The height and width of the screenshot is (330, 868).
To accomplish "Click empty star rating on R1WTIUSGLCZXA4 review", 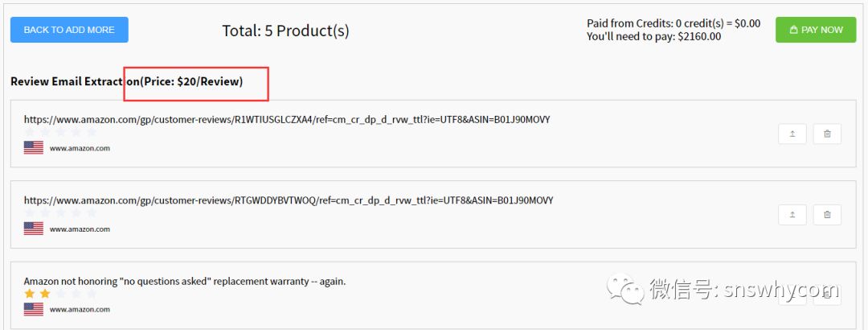I will point(60,132).
